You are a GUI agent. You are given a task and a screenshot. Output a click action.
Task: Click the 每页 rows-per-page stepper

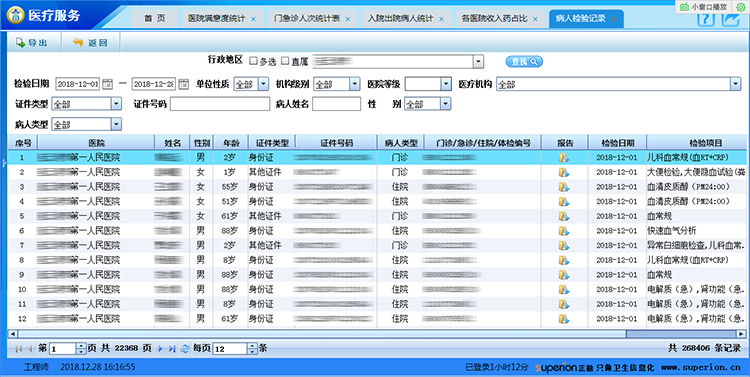pyautogui.click(x=253, y=349)
